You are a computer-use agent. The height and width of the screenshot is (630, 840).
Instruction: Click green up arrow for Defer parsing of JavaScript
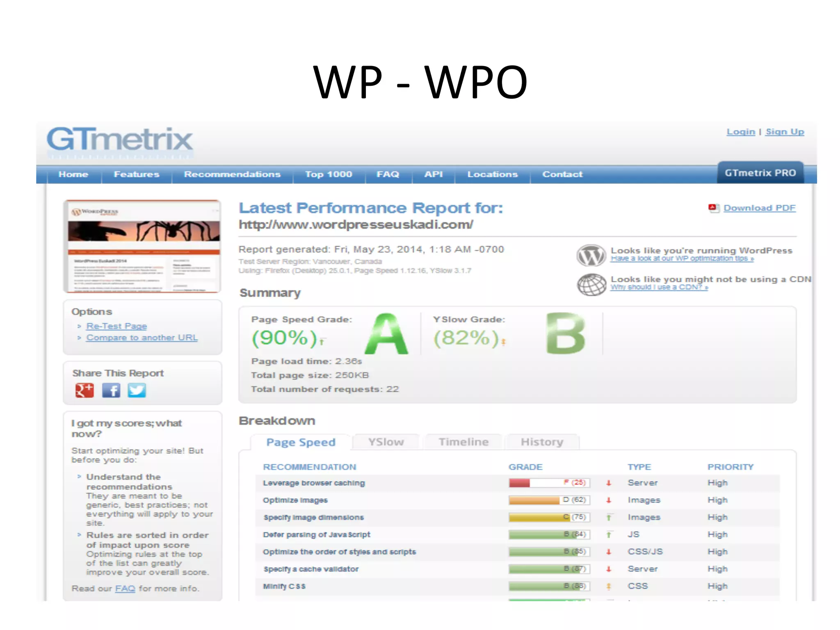coord(609,535)
